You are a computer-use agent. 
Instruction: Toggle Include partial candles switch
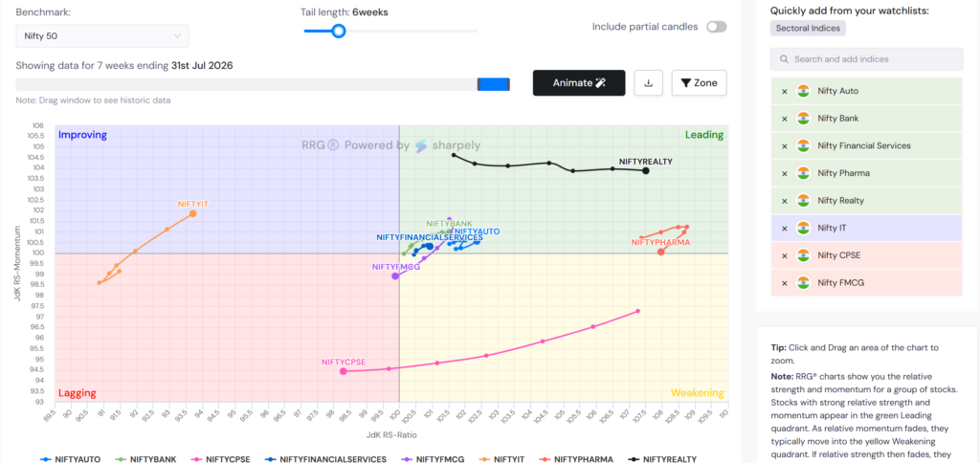pos(716,27)
